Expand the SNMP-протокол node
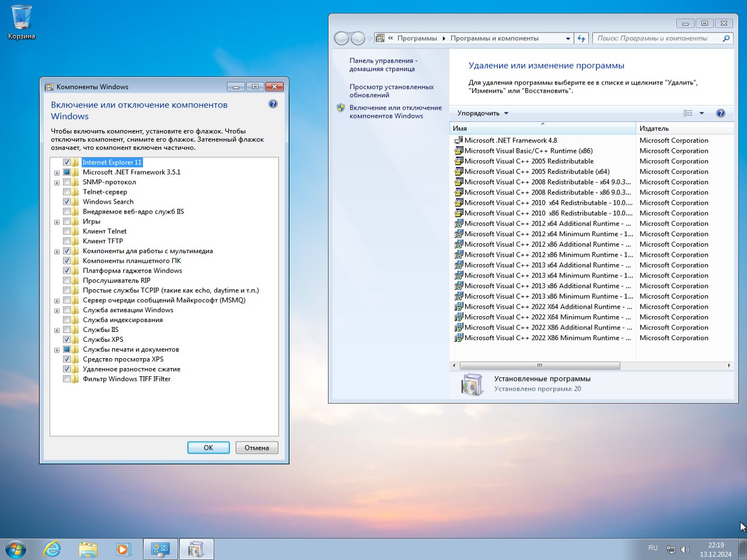This screenshot has width=747, height=560. (57, 183)
